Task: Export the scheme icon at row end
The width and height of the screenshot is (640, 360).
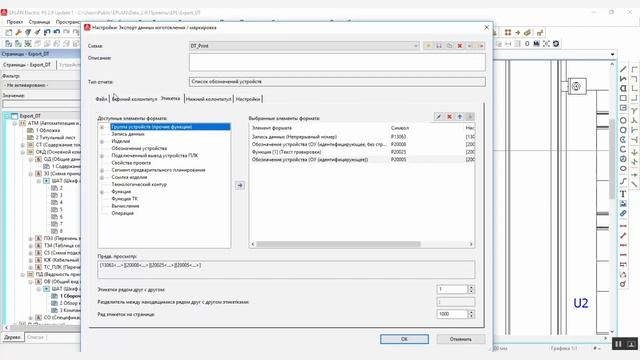Action: [x=481, y=46]
